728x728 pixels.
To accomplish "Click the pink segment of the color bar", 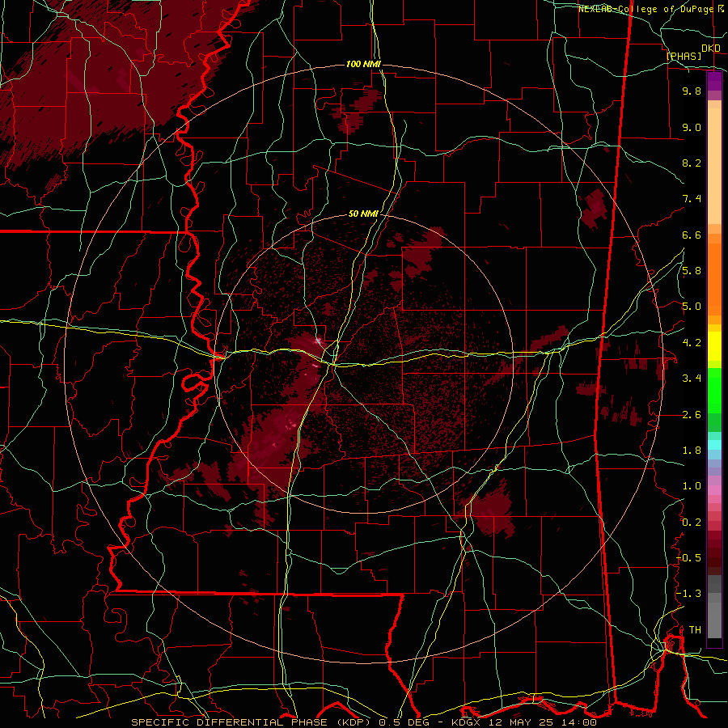I will [x=714, y=490].
